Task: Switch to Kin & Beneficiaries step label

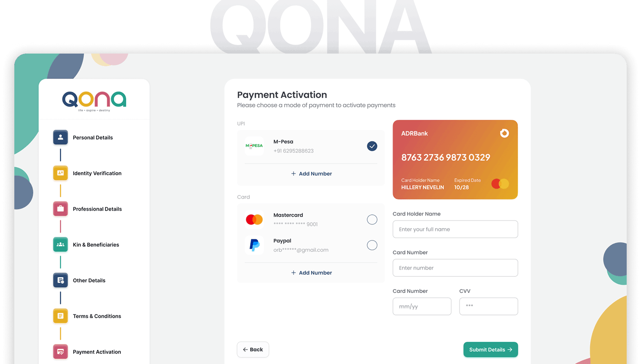Action: pos(96,245)
